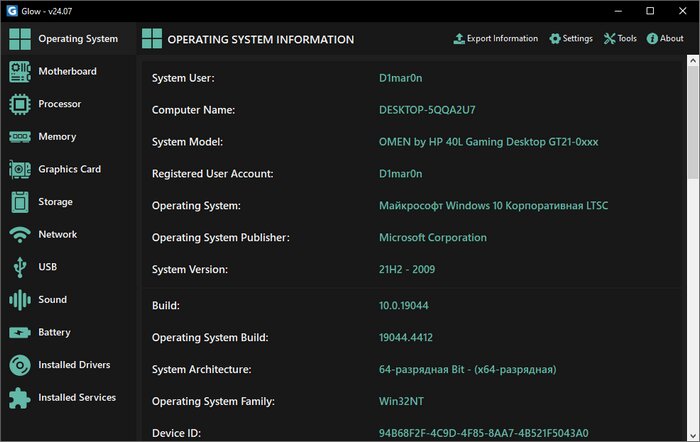
Task: Open the Settings menu
Action: 571,38
